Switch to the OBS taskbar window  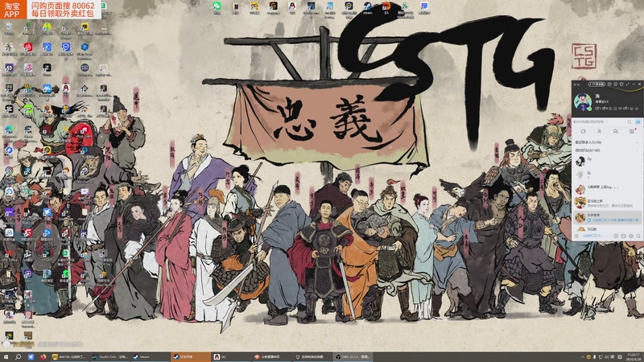(353, 357)
